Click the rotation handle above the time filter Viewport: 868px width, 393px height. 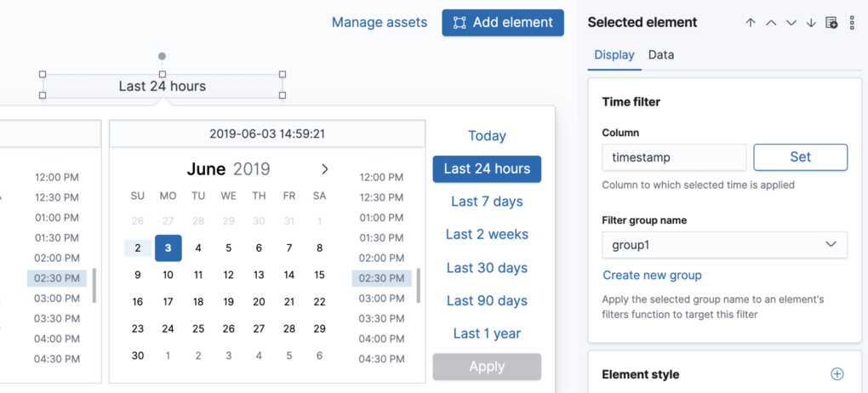[x=163, y=57]
